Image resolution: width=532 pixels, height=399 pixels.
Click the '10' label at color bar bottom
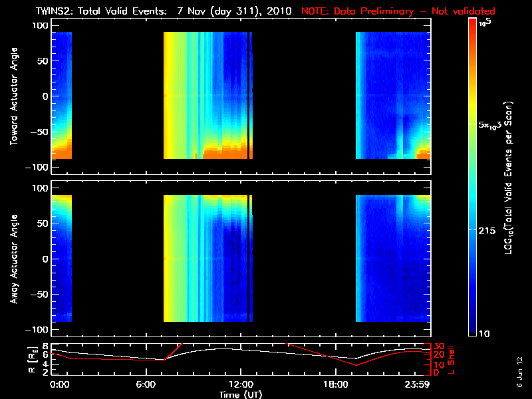484,334
